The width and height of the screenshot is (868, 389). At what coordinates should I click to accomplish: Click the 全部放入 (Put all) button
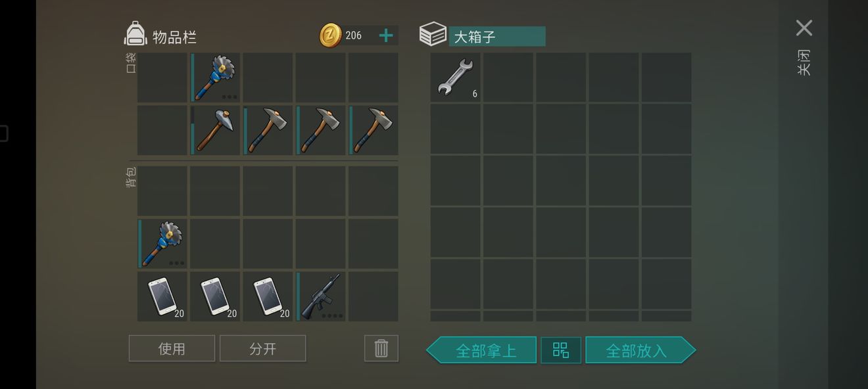(640, 350)
